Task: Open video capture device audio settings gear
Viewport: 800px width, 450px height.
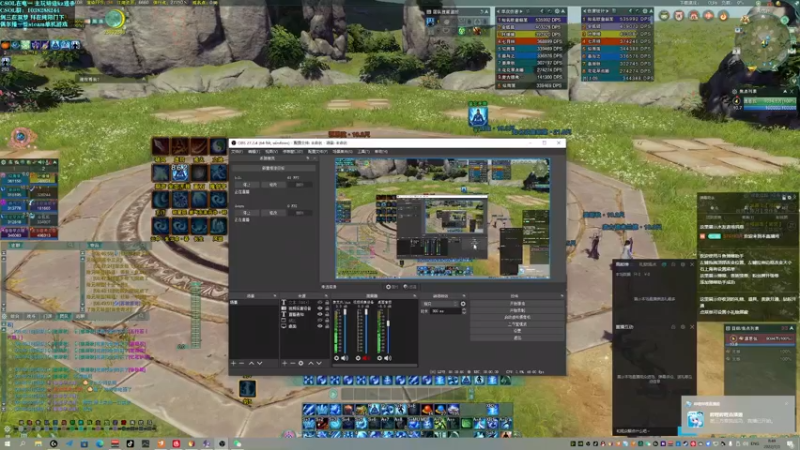Action: pos(358,358)
